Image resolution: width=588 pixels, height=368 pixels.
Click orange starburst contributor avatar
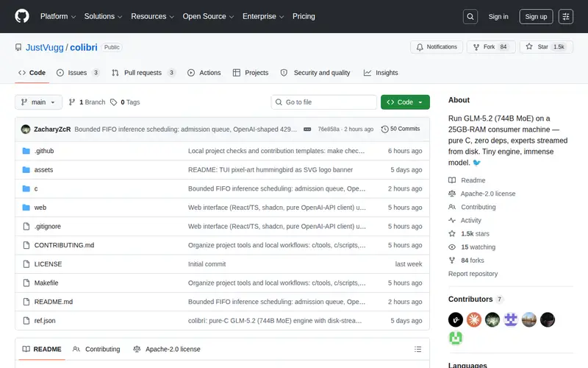click(x=474, y=320)
